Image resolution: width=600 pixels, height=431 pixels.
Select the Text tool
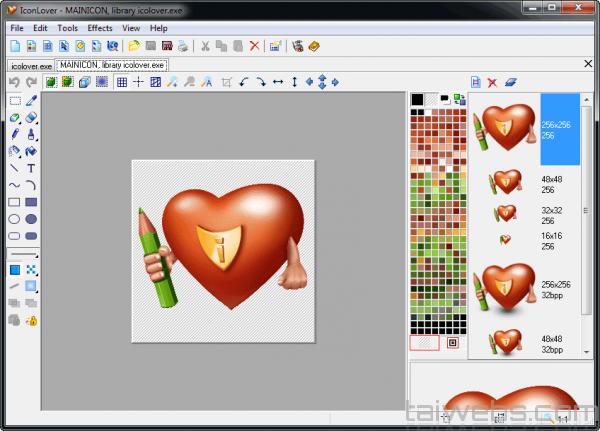[31, 168]
